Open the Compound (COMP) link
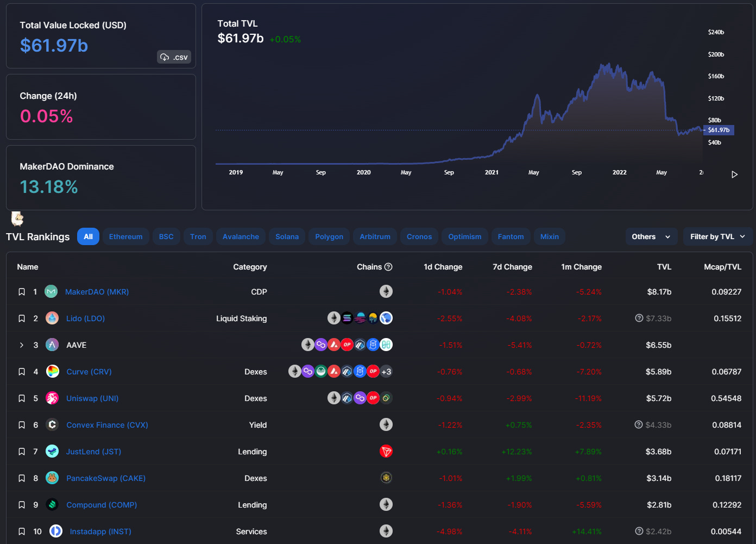 tap(102, 505)
